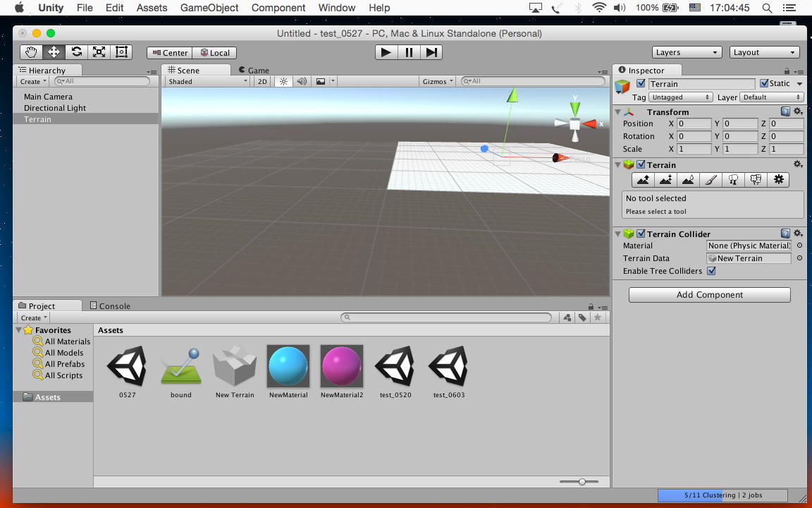Toggle the Local orientation button
The width and height of the screenshot is (812, 508).
tap(215, 53)
